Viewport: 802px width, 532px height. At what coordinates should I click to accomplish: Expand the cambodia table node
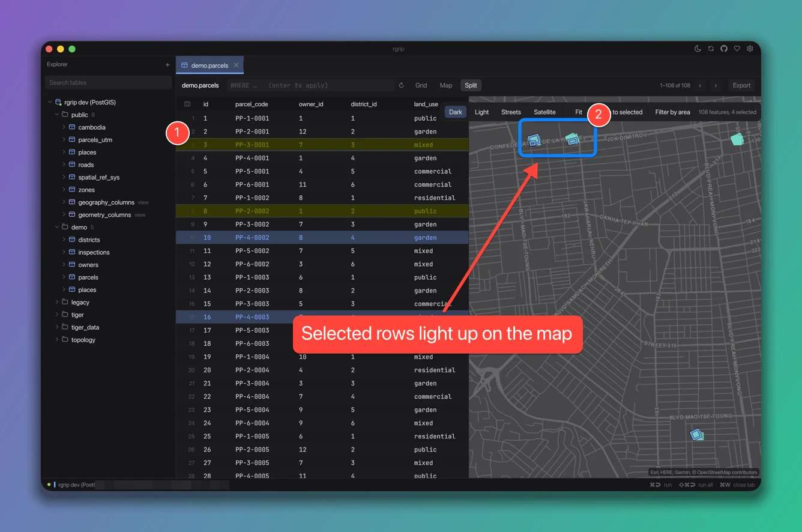click(x=64, y=127)
